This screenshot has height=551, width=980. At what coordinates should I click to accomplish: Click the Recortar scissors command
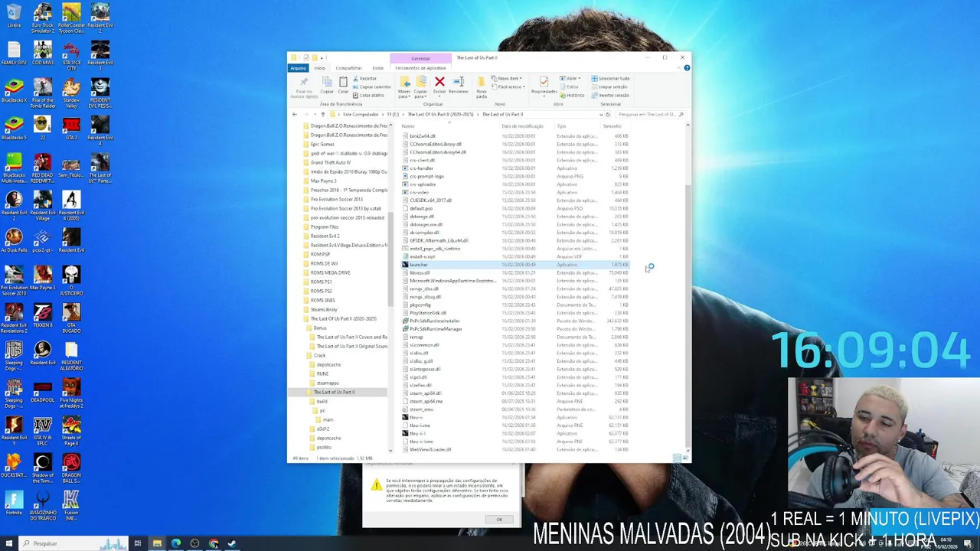[x=364, y=79]
